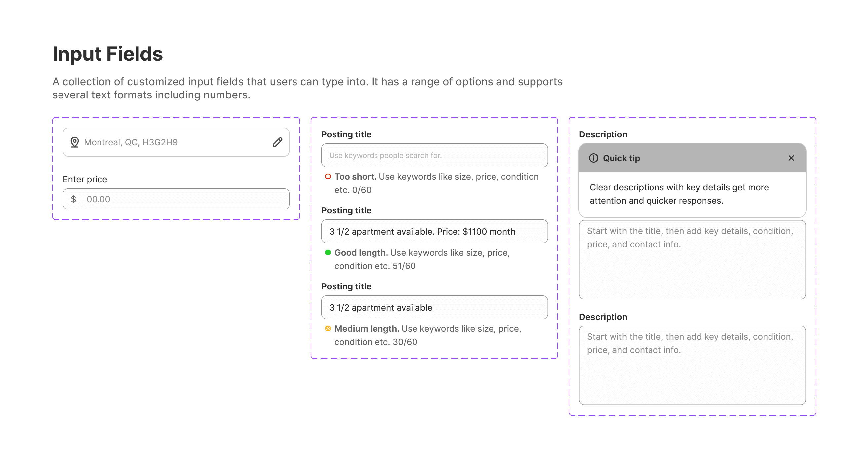Image resolution: width=868 pixels, height=456 pixels.
Task: Close the Quick tip banner
Action: tap(791, 158)
